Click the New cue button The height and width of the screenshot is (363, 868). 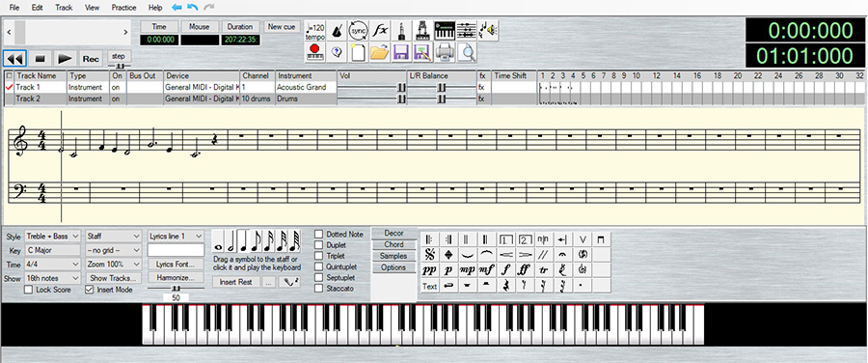coord(282,27)
